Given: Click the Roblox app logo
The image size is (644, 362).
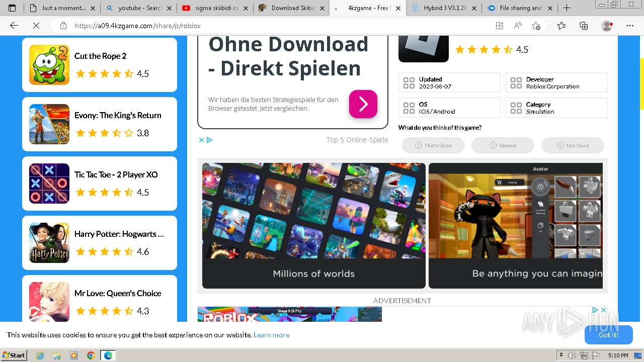Looking at the screenshot, I should tap(424, 49).
